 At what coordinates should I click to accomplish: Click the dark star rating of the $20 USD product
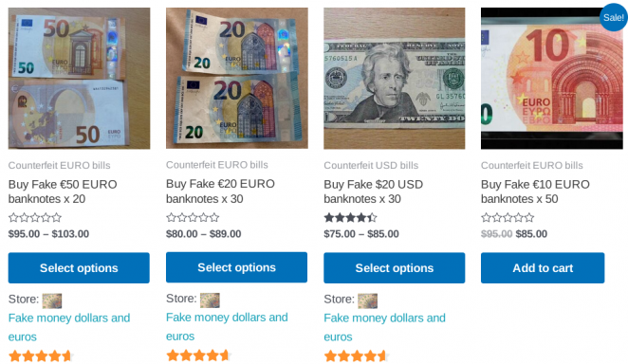[350, 218]
